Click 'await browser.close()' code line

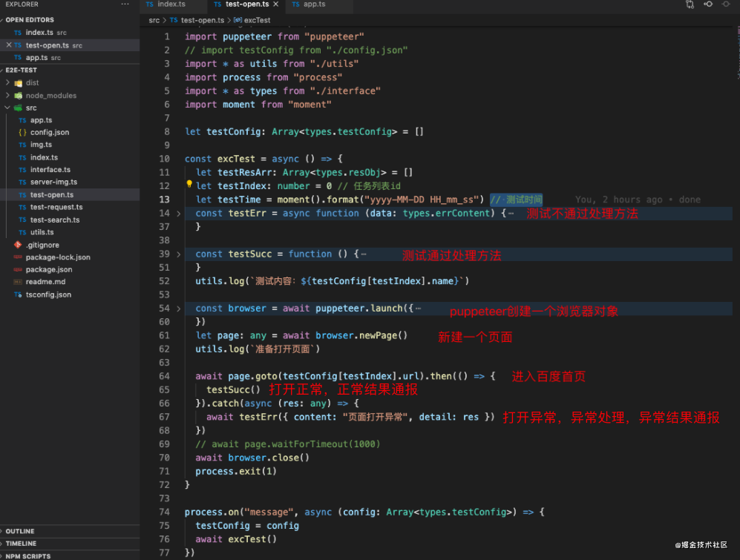(x=252, y=458)
